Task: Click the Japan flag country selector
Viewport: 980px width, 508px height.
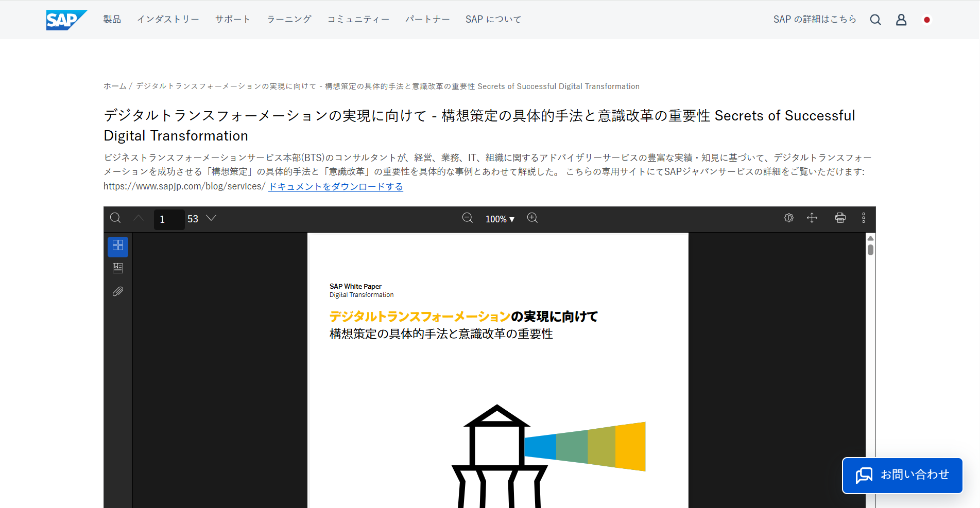Action: pos(927,20)
